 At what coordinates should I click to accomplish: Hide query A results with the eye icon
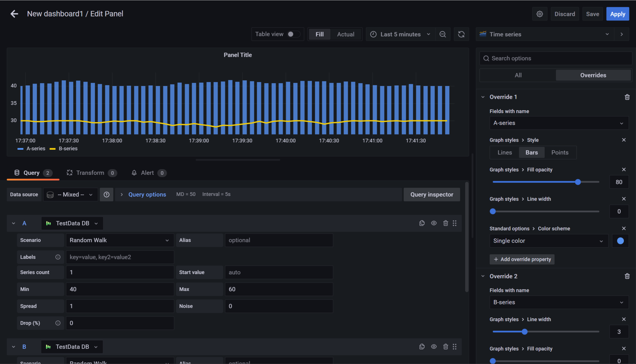434,223
